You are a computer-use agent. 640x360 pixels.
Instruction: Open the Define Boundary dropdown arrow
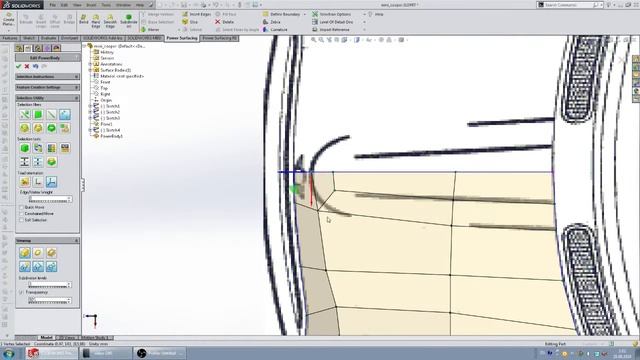point(304,14)
